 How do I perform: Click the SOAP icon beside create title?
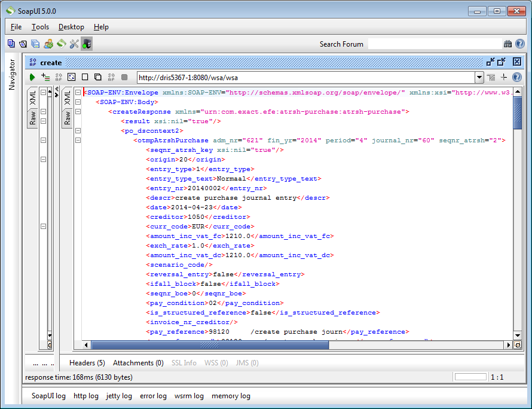[x=33, y=62]
